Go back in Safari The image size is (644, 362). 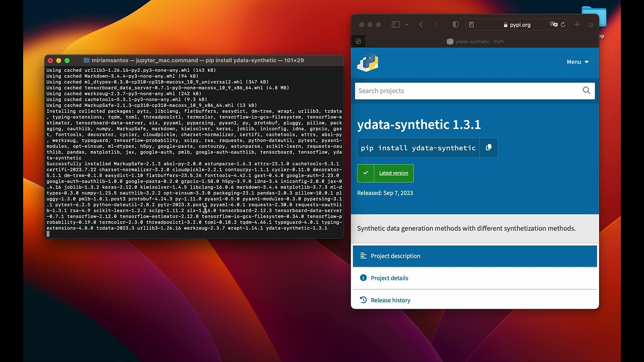point(421,25)
